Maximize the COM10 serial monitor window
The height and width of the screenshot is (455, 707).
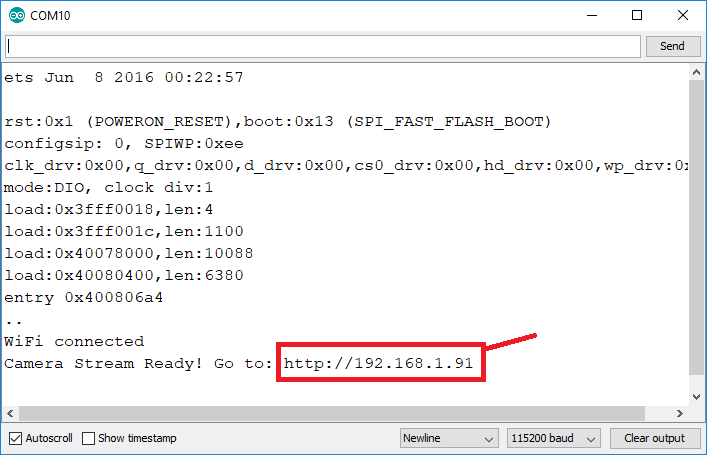[x=636, y=16]
